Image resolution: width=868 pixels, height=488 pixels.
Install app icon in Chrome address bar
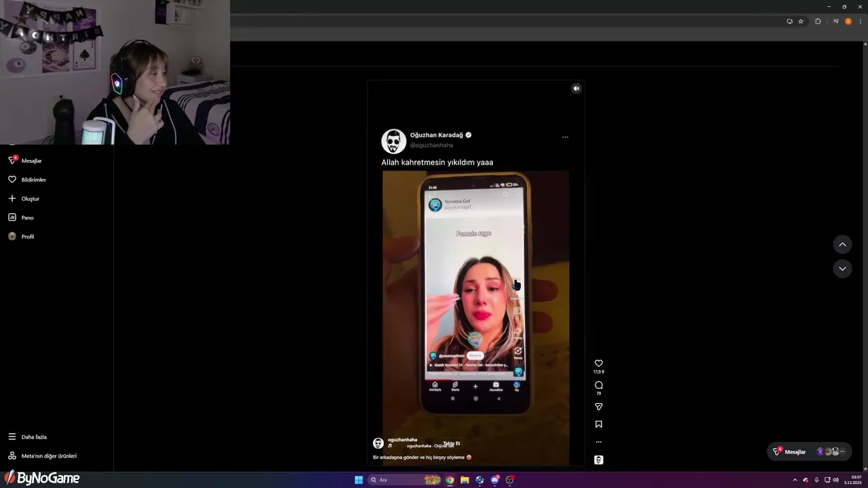coord(789,22)
